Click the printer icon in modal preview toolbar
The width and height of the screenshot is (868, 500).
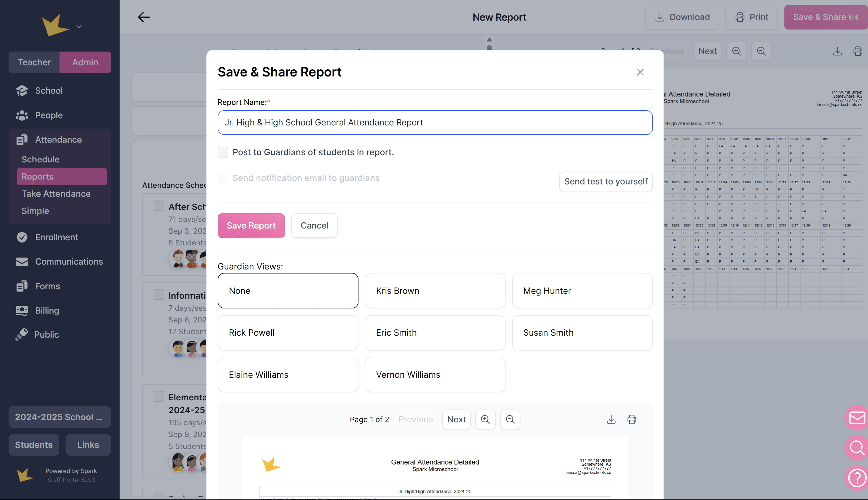[632, 419]
